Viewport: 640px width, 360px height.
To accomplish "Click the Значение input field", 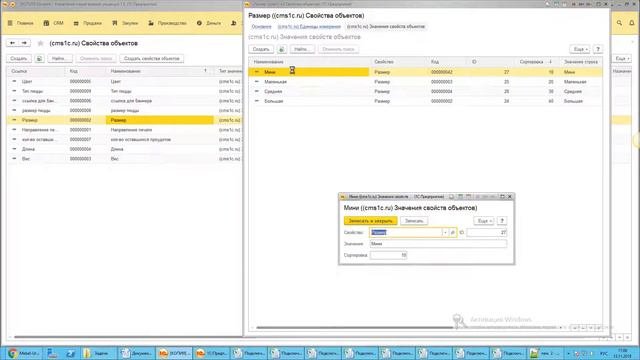I will point(438,244).
